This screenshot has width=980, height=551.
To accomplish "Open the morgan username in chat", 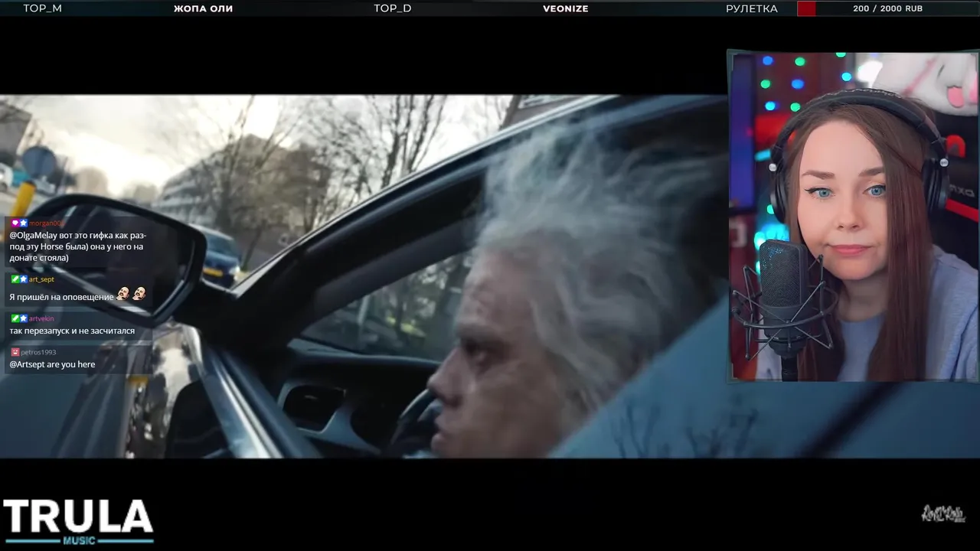I will pyautogui.click(x=47, y=223).
